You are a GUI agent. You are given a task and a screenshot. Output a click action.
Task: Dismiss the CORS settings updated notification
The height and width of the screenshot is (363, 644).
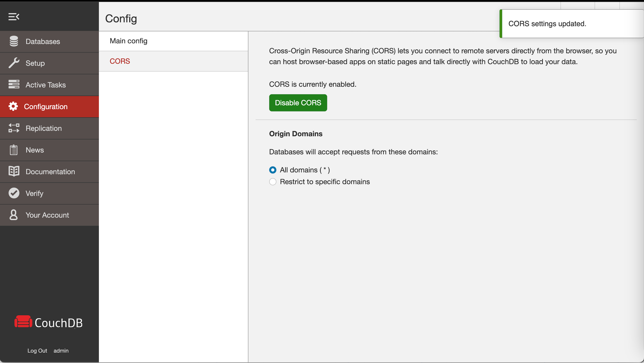(x=572, y=24)
